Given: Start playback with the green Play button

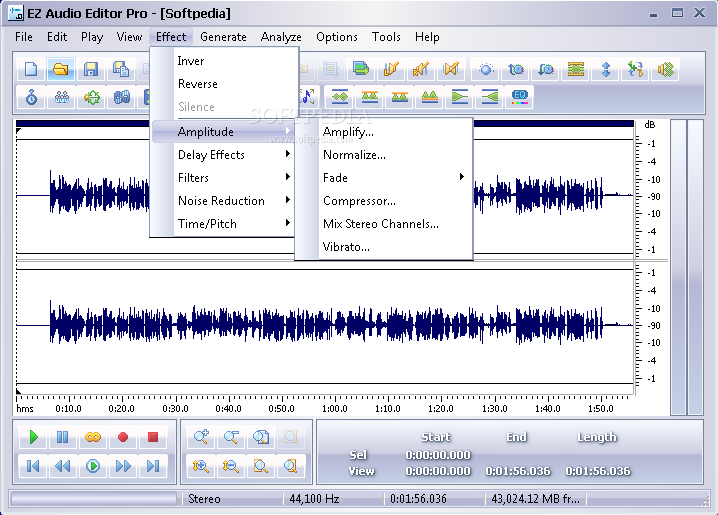Looking at the screenshot, I should tap(33, 437).
